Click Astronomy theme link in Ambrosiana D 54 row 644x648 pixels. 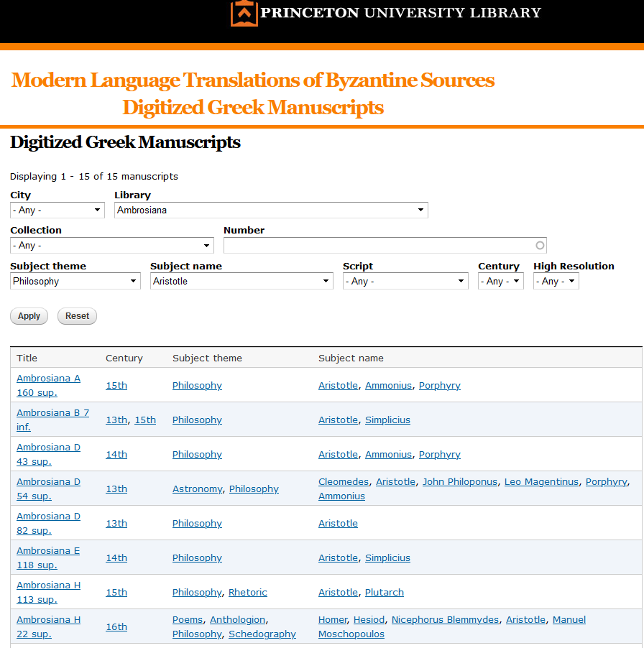198,489
